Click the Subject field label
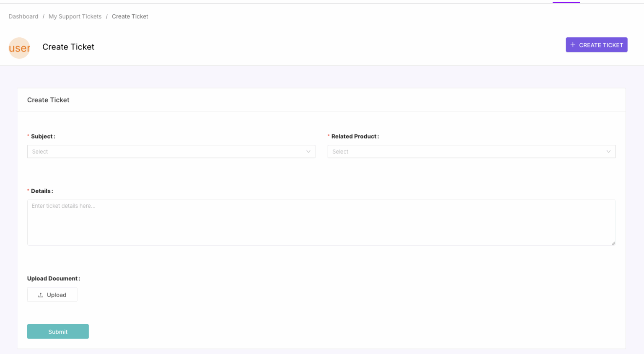644x354 pixels. click(x=43, y=137)
